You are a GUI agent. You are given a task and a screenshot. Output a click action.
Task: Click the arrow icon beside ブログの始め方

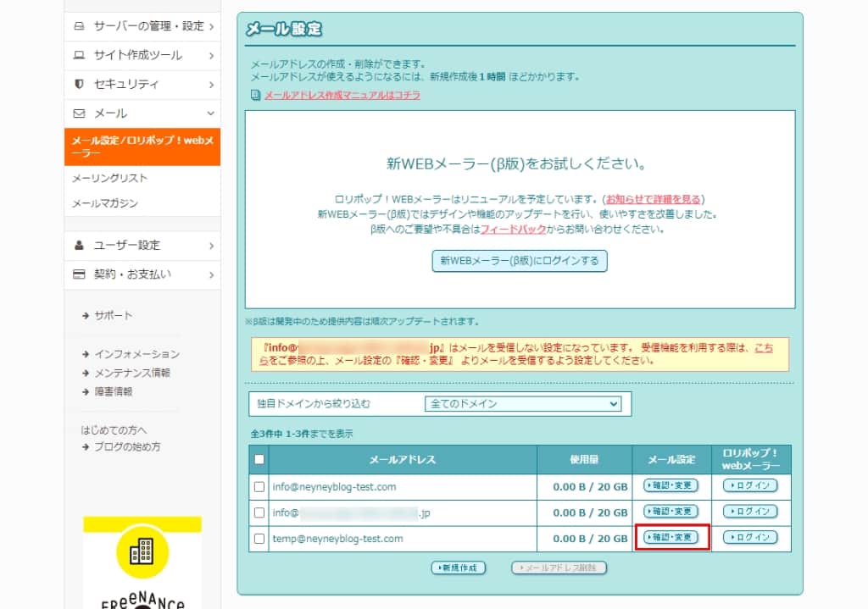pos(86,447)
